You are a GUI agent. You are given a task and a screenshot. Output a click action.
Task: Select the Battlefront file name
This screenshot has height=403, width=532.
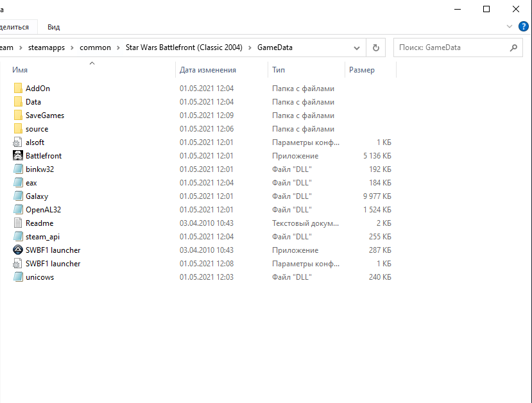coord(44,156)
